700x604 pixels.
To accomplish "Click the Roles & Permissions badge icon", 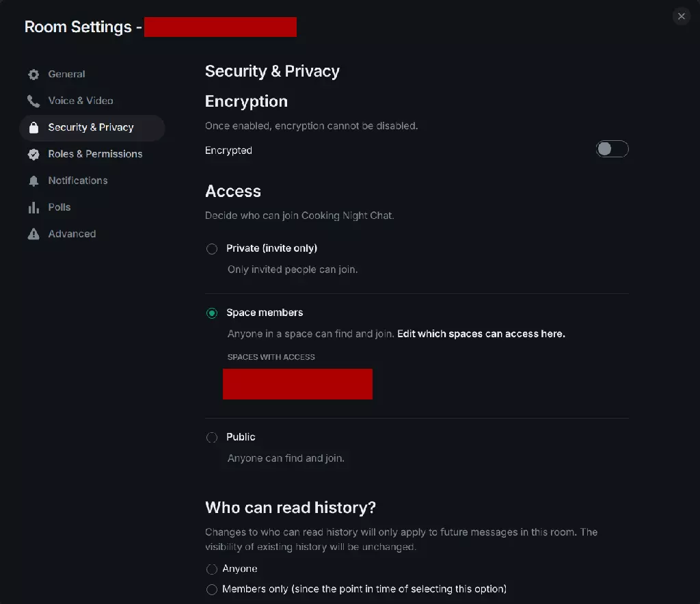I will [33, 155].
